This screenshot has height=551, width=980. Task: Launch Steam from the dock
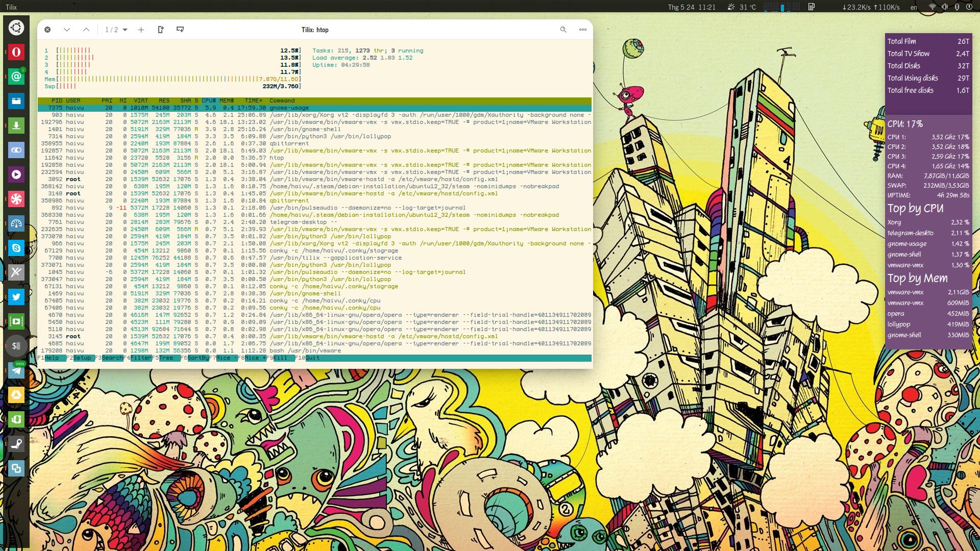pyautogui.click(x=16, y=444)
